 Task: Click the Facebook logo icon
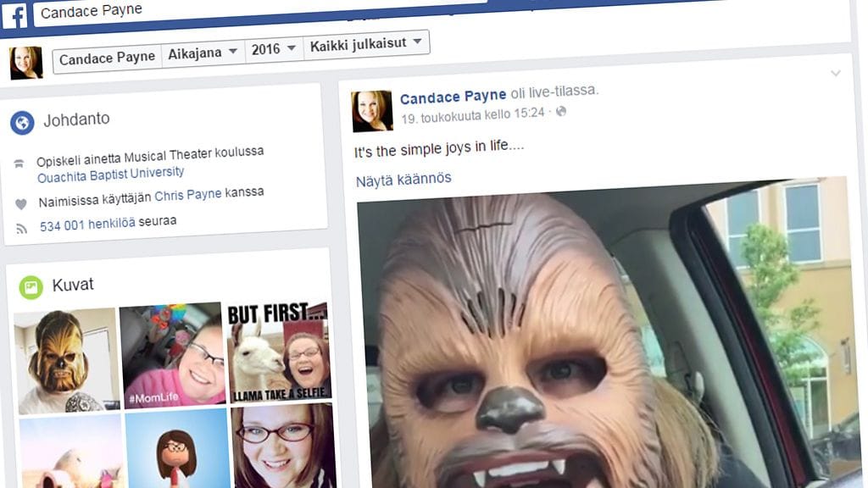point(14,16)
